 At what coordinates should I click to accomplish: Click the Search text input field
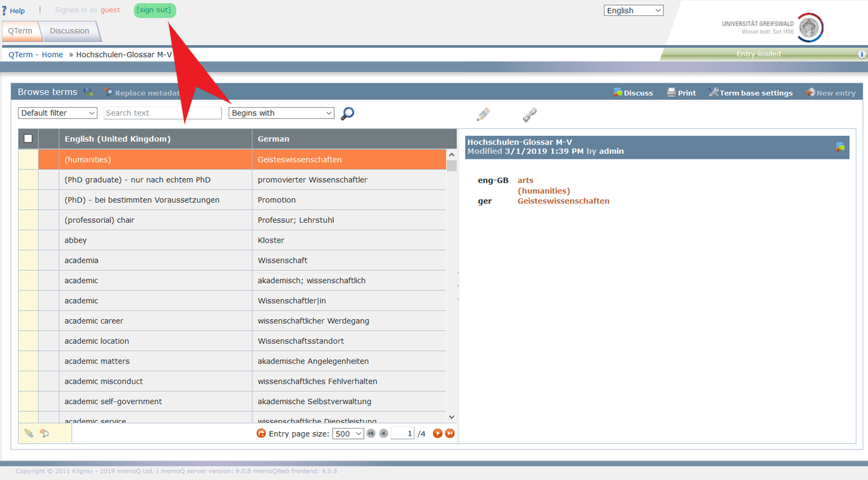(x=163, y=113)
